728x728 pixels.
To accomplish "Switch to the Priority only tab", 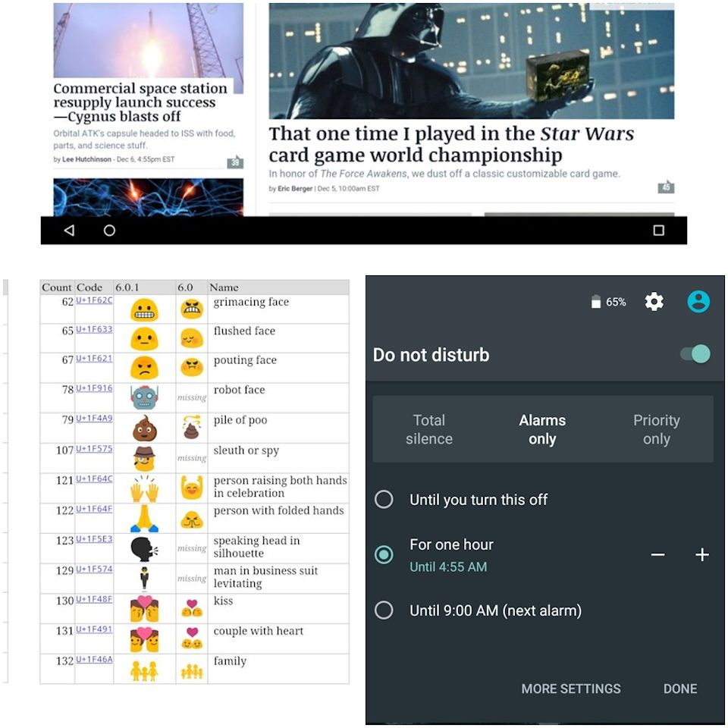I will [657, 429].
